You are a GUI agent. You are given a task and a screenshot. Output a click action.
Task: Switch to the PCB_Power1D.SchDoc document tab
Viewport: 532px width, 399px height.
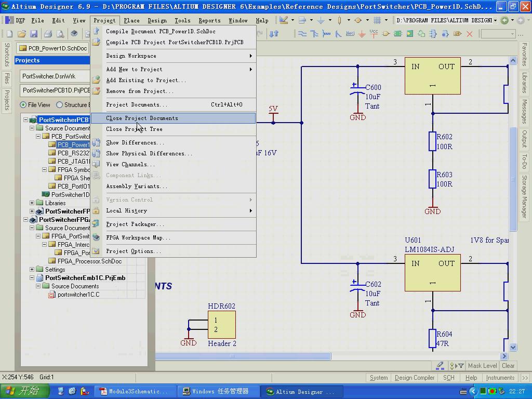tap(54, 48)
